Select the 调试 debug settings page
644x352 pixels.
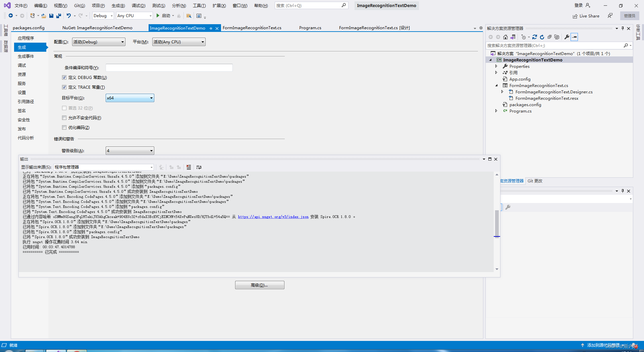point(22,65)
